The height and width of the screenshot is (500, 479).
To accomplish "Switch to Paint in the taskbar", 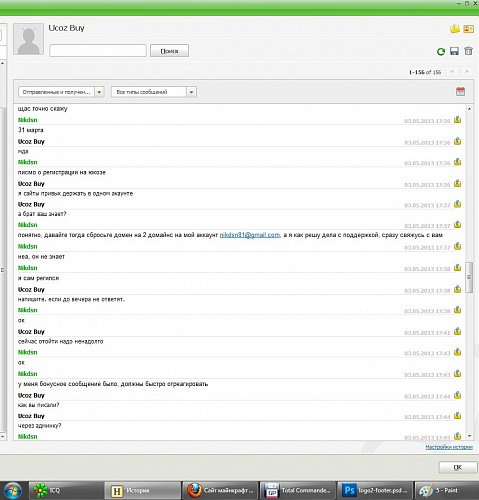I will click(x=447, y=490).
